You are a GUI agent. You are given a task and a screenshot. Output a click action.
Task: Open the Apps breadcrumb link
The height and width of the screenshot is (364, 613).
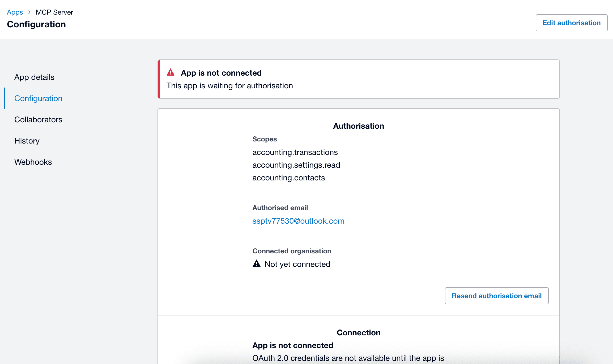point(15,12)
